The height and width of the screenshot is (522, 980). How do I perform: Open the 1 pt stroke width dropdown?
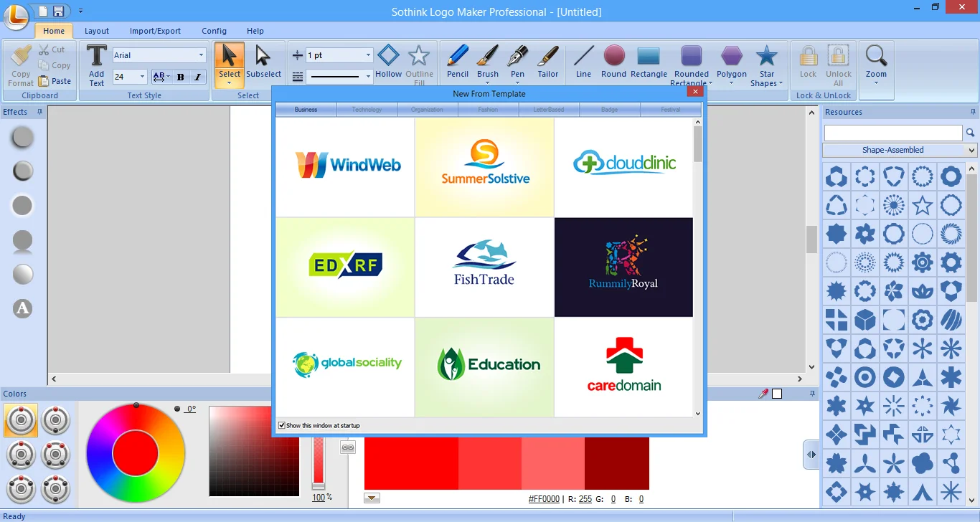[368, 55]
